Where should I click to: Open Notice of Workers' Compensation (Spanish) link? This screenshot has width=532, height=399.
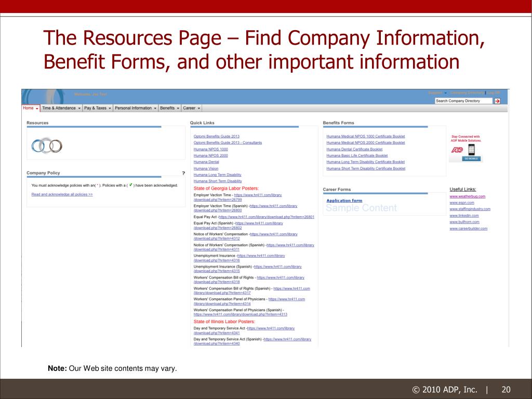pyautogui.click(x=290, y=245)
